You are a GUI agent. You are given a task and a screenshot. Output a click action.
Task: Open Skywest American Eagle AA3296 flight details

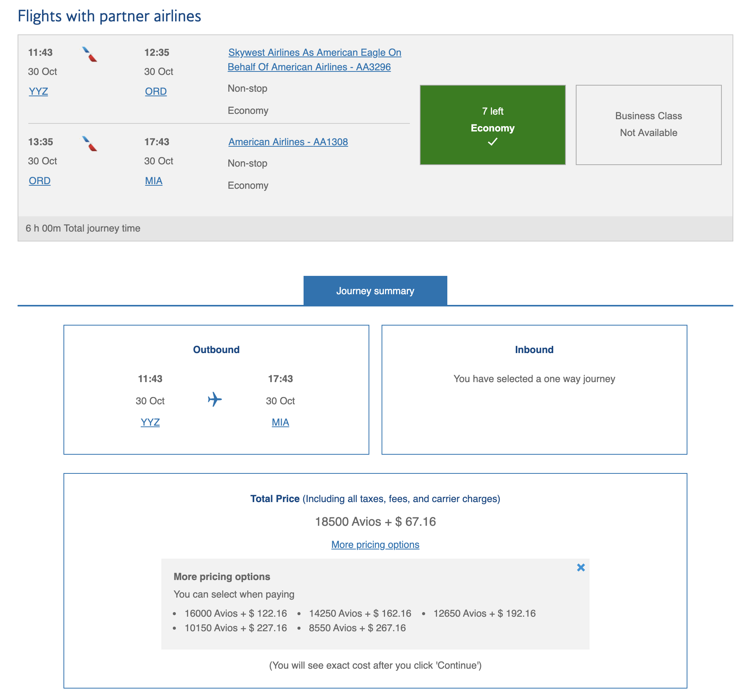(x=314, y=60)
